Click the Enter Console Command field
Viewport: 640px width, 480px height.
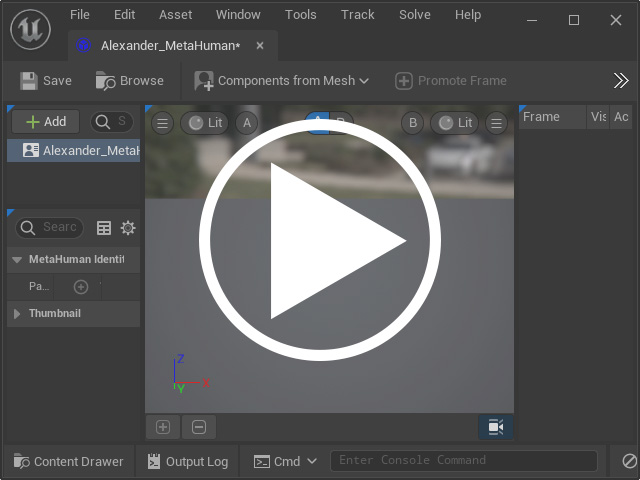pos(464,460)
